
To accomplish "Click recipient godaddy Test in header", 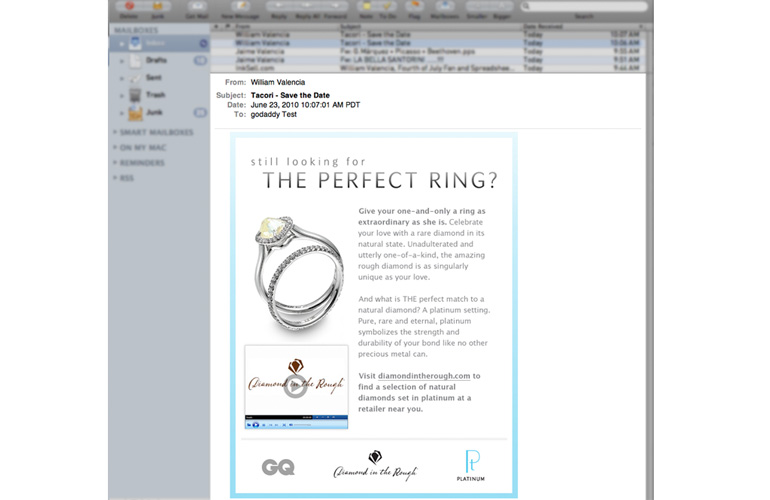I will 274,114.
